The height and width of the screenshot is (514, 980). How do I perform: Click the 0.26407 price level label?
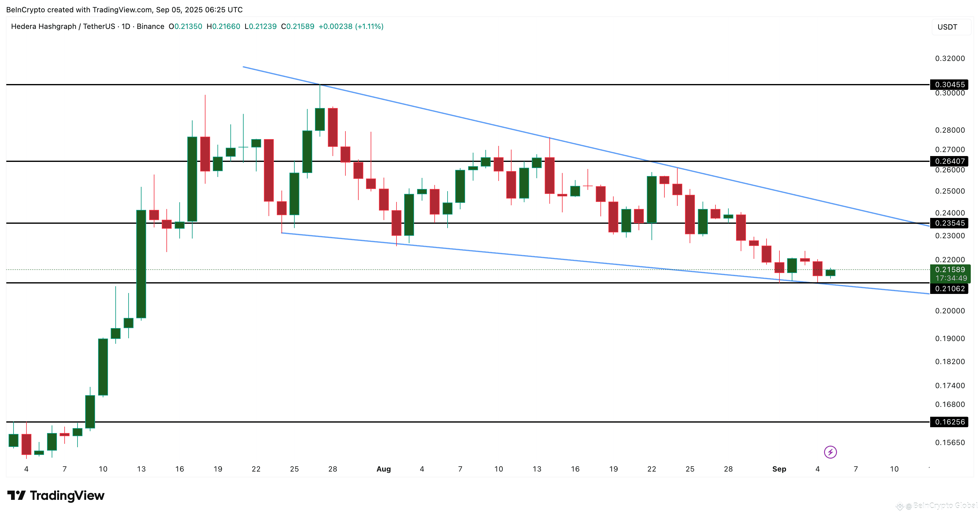949,161
